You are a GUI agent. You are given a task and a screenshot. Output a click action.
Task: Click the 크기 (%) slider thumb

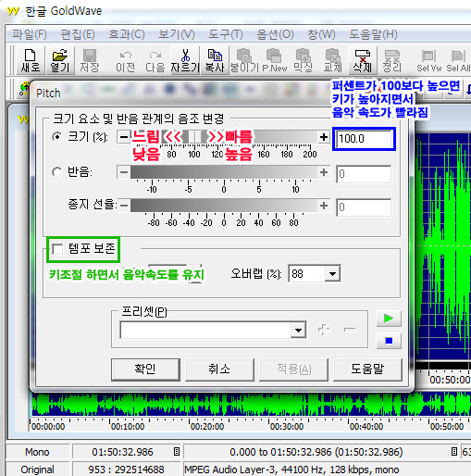[x=194, y=137]
